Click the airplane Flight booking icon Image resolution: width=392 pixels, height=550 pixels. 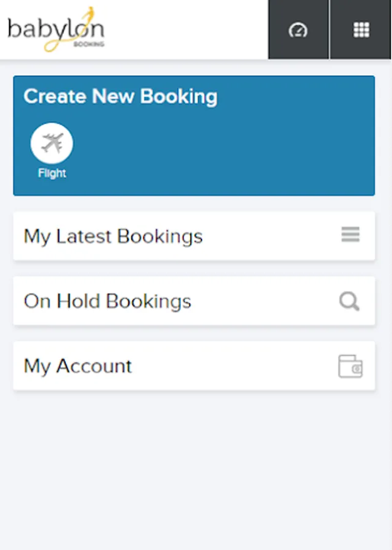pos(52,144)
